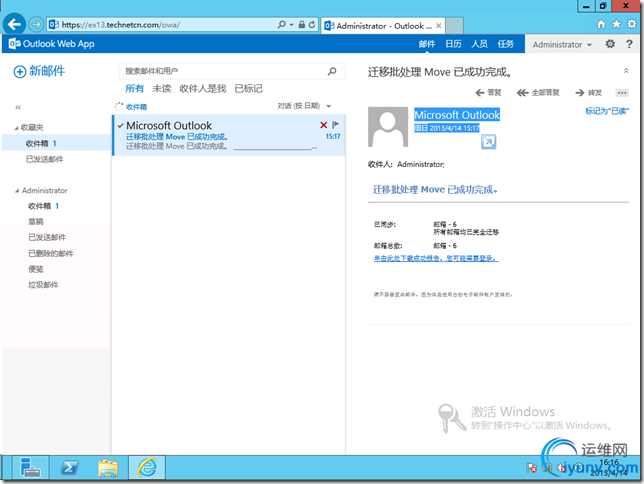The width and height of the screenshot is (644, 484).
Task: Click the address bar URL field
Action: [x=162, y=25]
